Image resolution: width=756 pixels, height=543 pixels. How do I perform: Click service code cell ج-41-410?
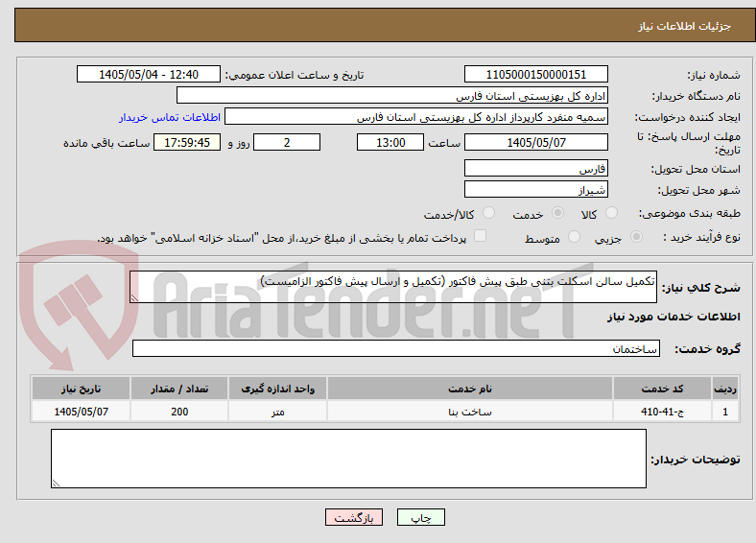coord(663,412)
